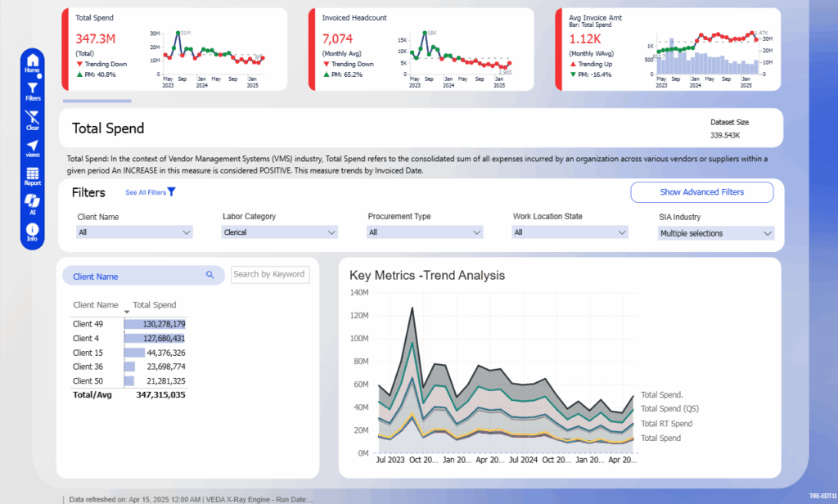Click the AI icon in sidebar

(x=32, y=204)
